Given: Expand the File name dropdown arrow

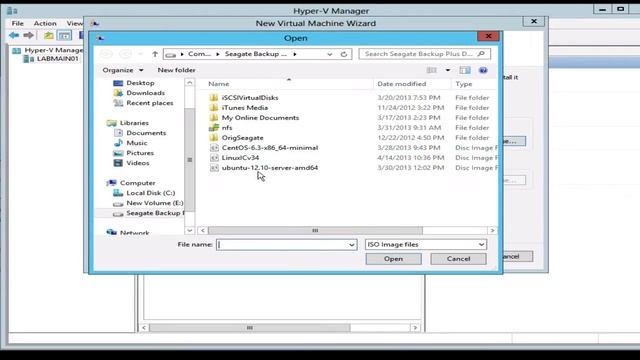Looking at the screenshot, I should click(351, 244).
